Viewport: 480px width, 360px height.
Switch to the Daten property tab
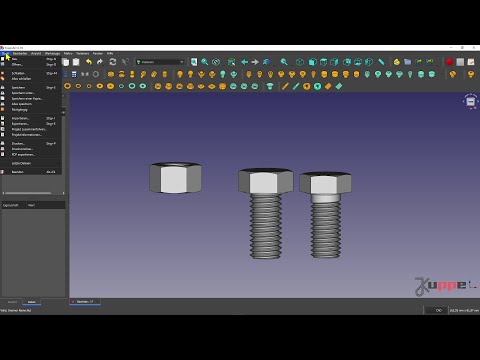pyautogui.click(x=32, y=302)
